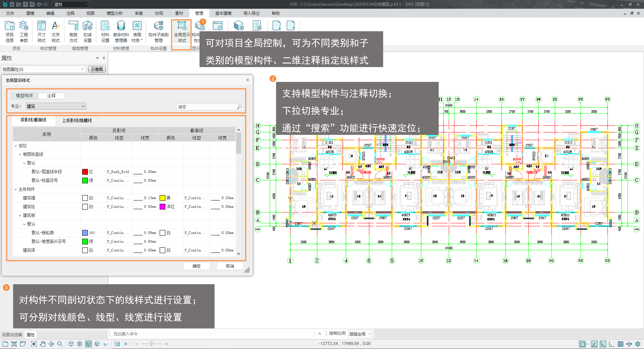The width and height of the screenshot is (644, 349).
Task: Switch to the 注释 tab in dialog
Action: point(51,96)
